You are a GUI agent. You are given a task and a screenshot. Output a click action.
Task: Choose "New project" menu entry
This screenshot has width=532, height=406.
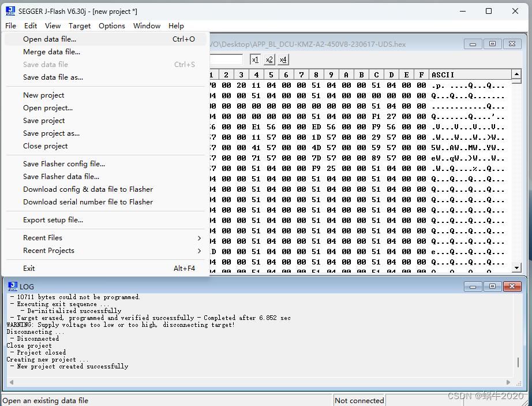click(x=43, y=95)
